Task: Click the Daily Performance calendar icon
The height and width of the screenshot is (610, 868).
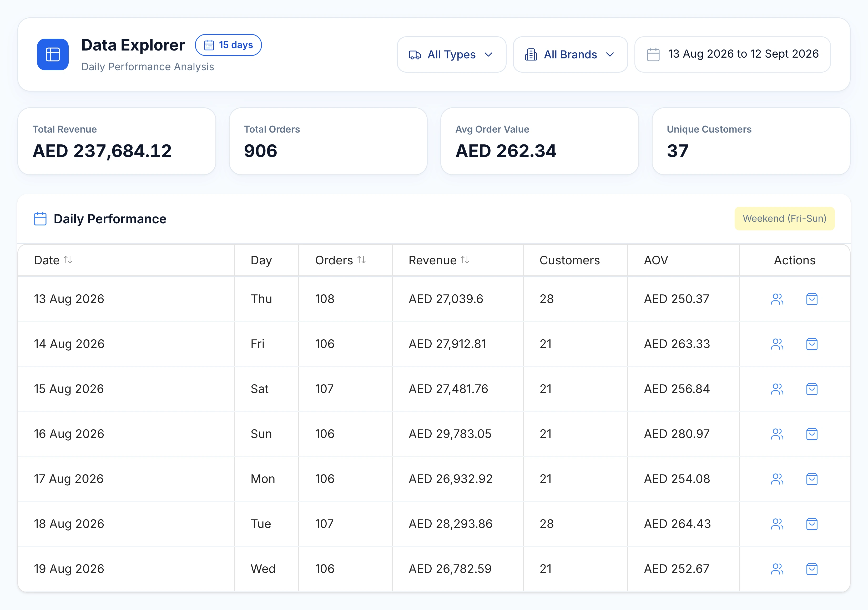Action: pos(40,219)
